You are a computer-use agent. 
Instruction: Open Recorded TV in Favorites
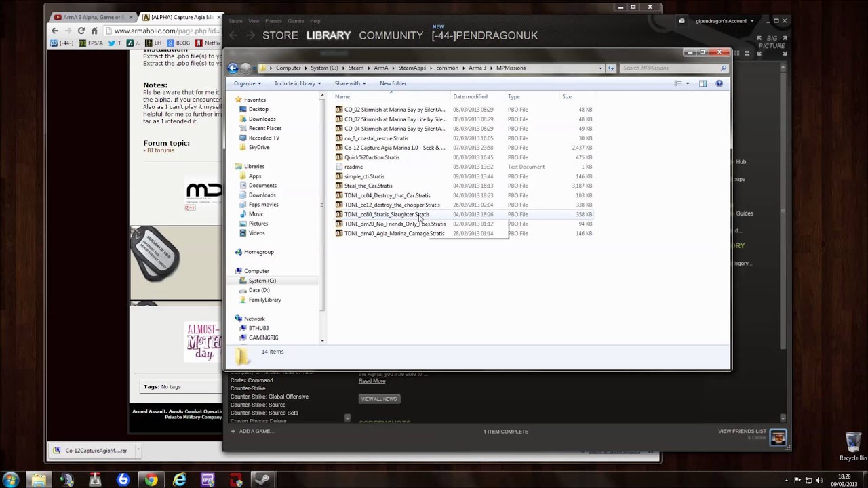pos(264,138)
